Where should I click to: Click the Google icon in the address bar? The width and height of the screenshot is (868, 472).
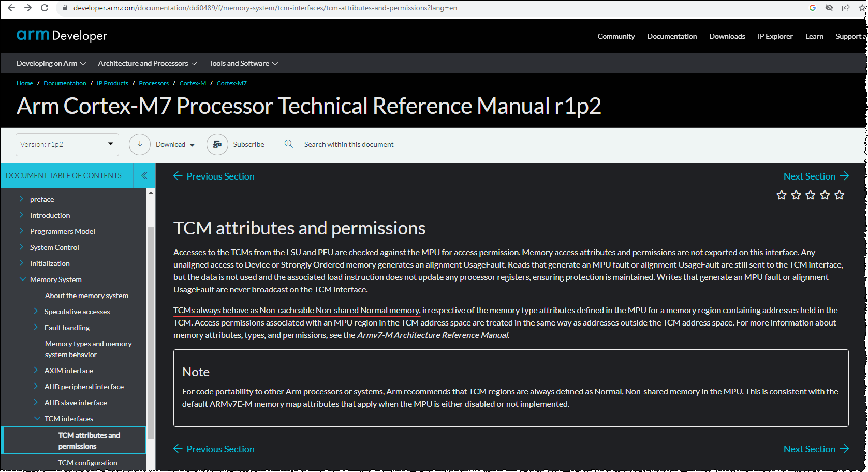coord(812,8)
